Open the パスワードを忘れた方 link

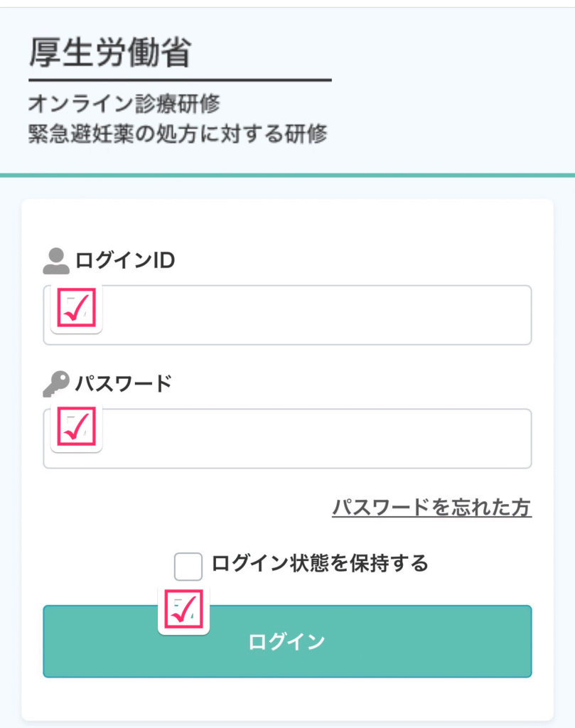click(x=431, y=508)
